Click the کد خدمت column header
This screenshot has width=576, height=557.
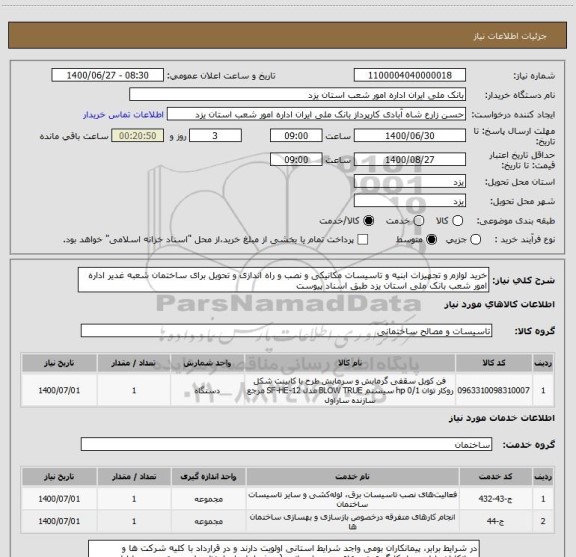tap(496, 477)
